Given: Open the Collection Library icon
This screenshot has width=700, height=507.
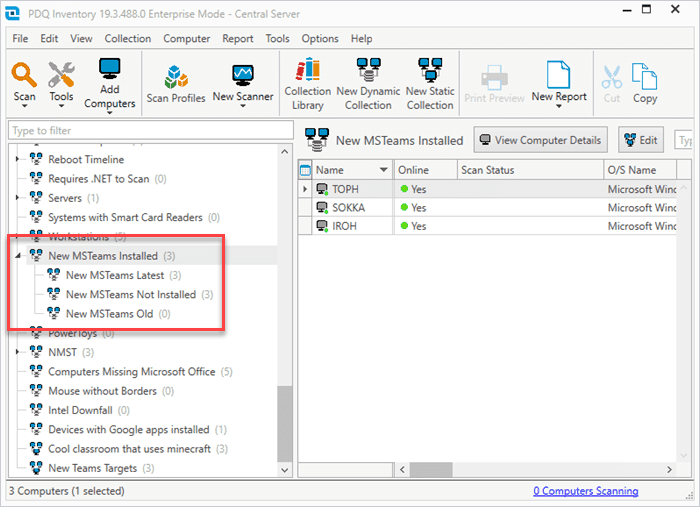Looking at the screenshot, I should [308, 70].
